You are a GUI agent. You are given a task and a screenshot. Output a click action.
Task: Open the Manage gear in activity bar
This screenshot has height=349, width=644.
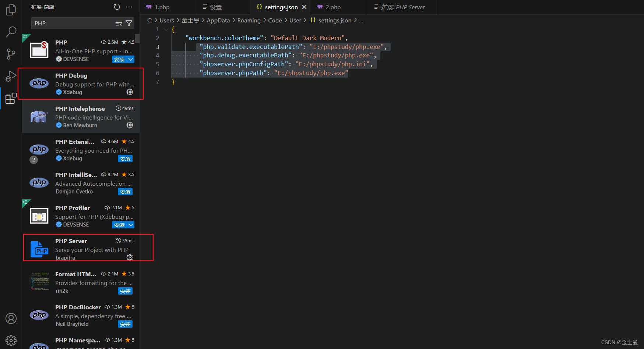11,341
